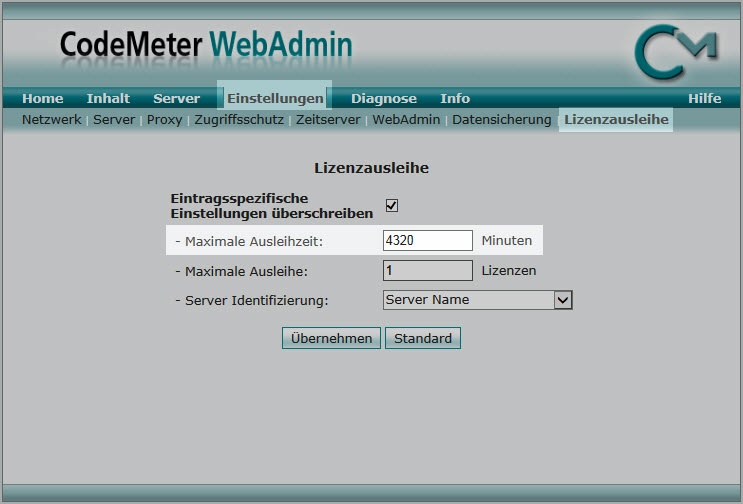Open the Info menu
The height and width of the screenshot is (504, 743).
455,99
